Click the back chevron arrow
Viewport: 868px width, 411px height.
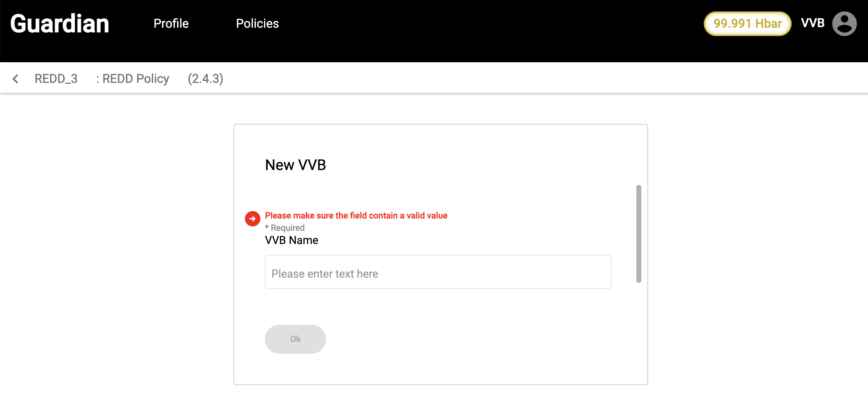(x=15, y=79)
